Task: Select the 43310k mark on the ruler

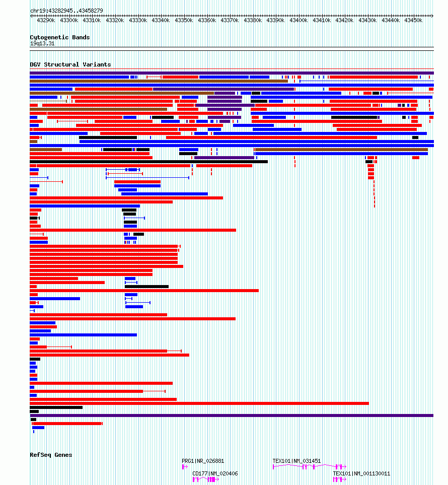Action: click(92, 21)
